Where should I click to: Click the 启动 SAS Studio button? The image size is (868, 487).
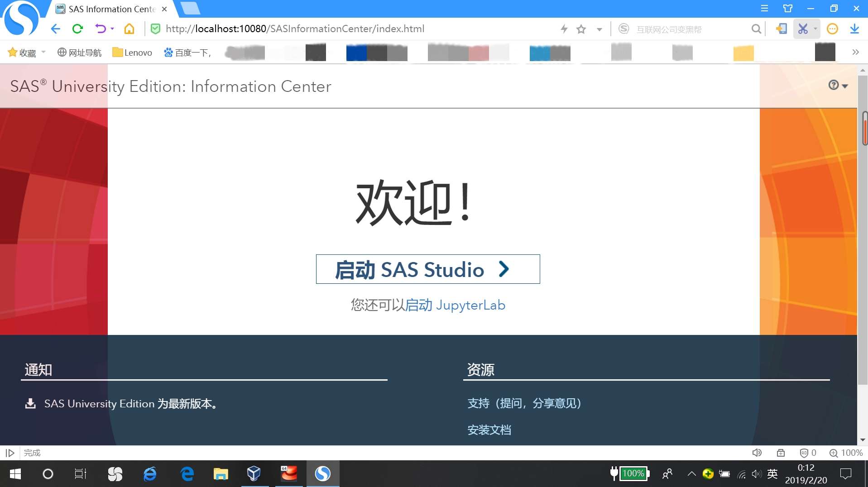(428, 269)
